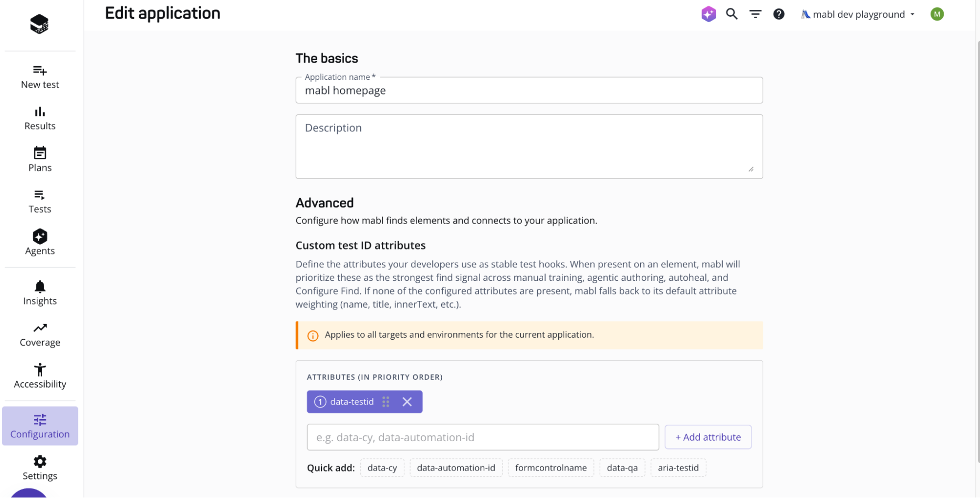Click the Advanced section heading
Viewport: 980px width, 498px height.
point(325,203)
